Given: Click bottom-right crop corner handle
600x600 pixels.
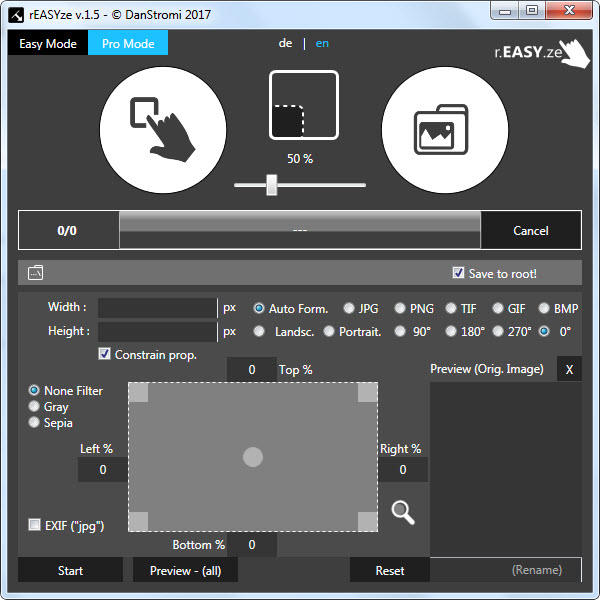Looking at the screenshot, I should coord(367,522).
